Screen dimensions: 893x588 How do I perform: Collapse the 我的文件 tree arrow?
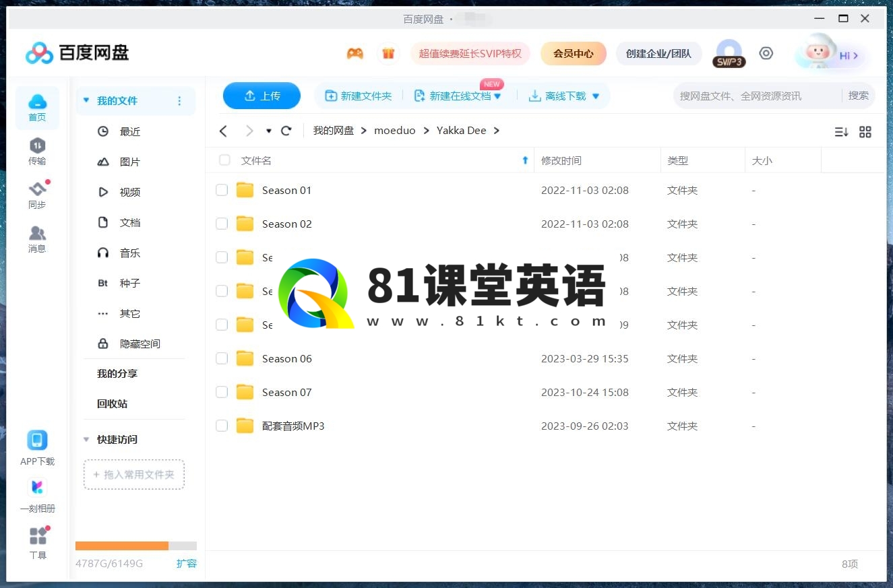(86, 100)
